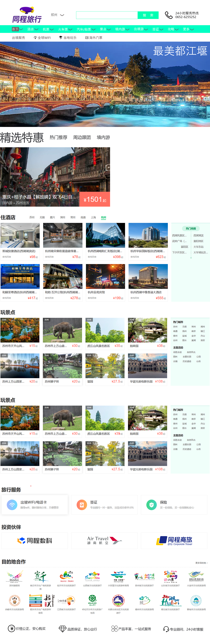
Task: Click the 当地玩乐 icon
Action: coord(61,38)
